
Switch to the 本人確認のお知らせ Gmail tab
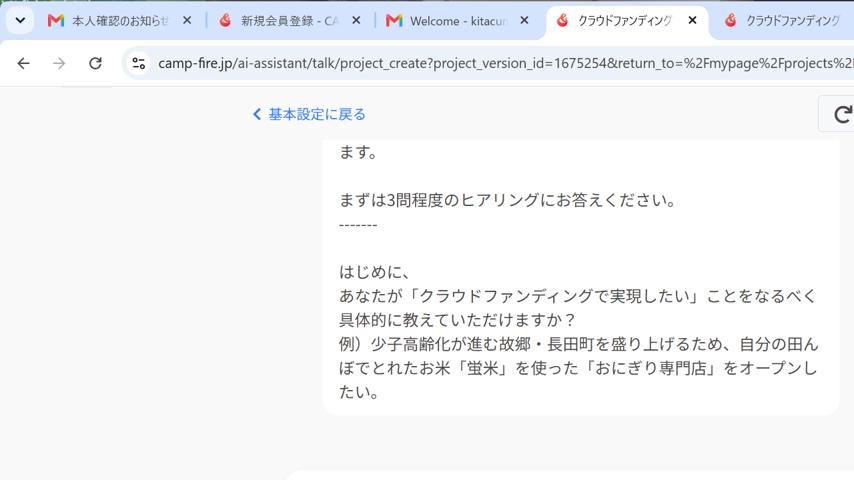point(120,21)
